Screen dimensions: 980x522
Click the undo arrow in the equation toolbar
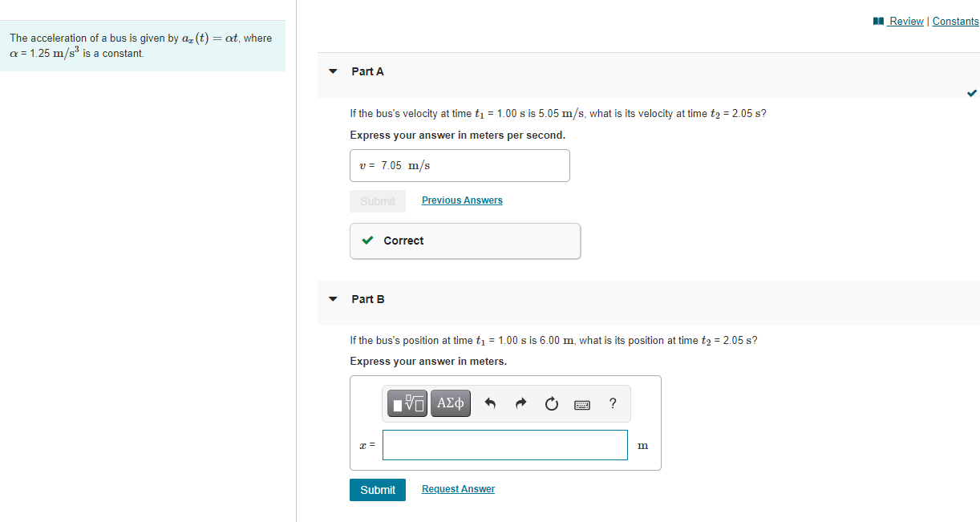pos(490,403)
